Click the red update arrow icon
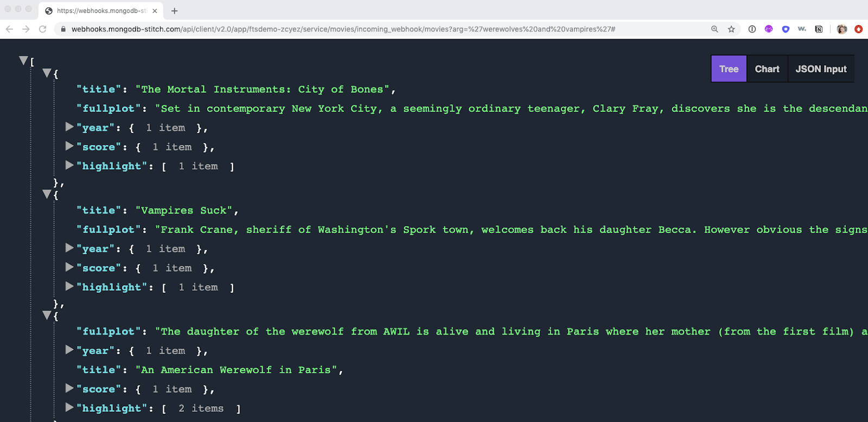The width and height of the screenshot is (868, 422). click(x=858, y=29)
